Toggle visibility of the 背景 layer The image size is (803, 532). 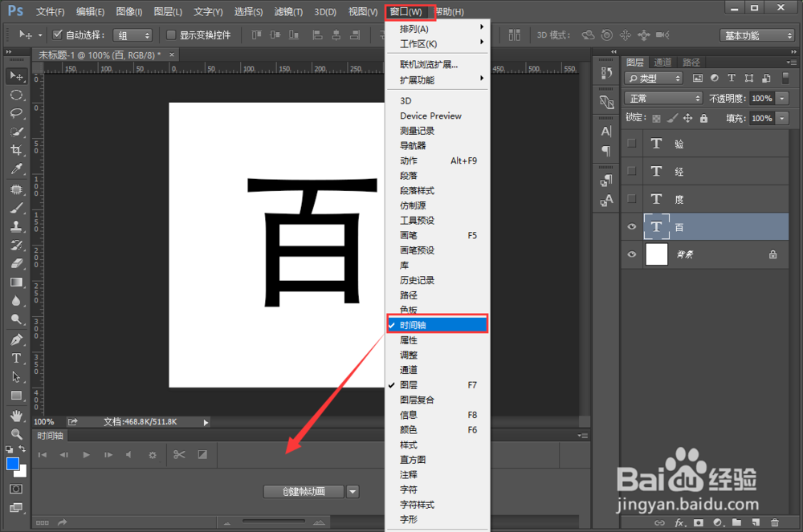point(632,255)
